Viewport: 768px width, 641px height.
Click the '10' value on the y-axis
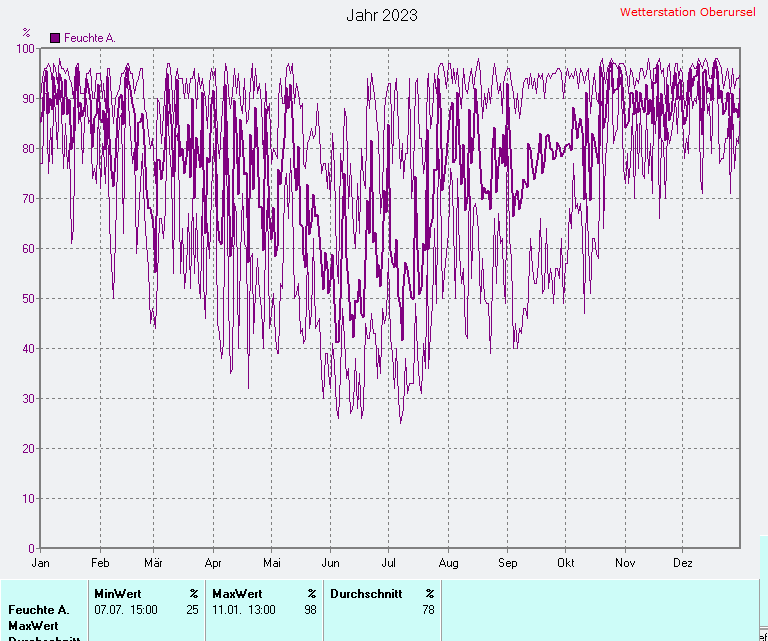point(29,499)
